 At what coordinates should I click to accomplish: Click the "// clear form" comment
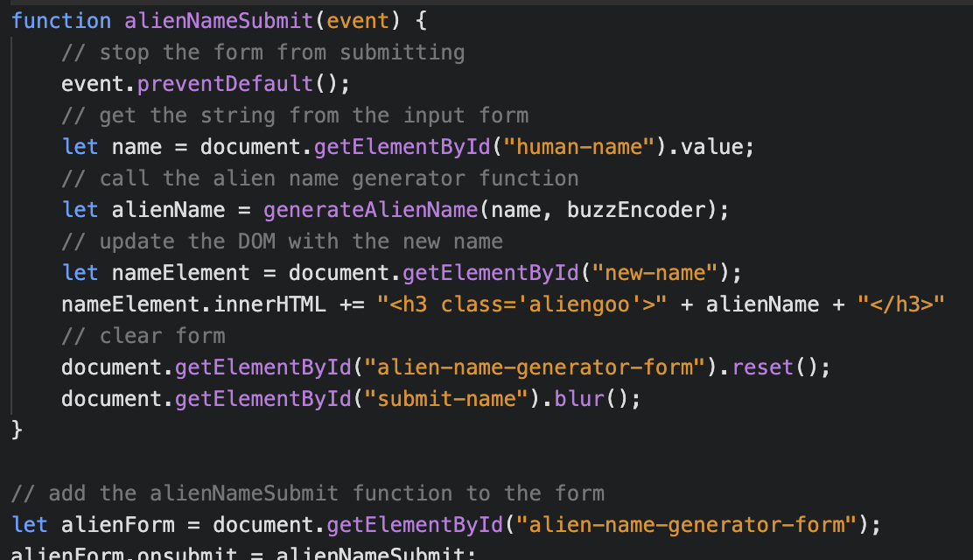[143, 336]
